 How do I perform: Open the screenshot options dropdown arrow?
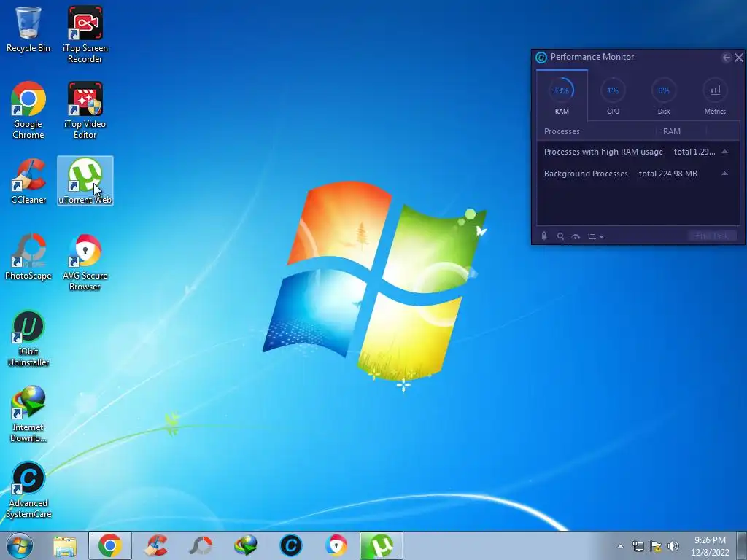tap(602, 237)
